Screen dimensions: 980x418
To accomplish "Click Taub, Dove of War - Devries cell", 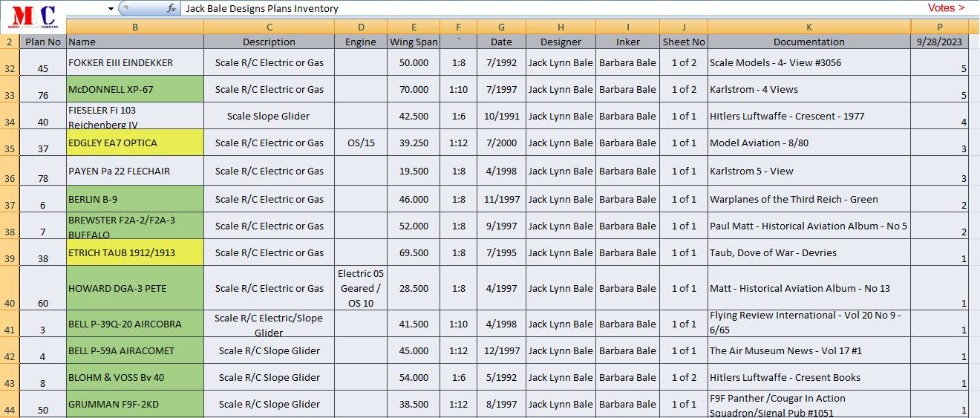I will (x=809, y=252).
